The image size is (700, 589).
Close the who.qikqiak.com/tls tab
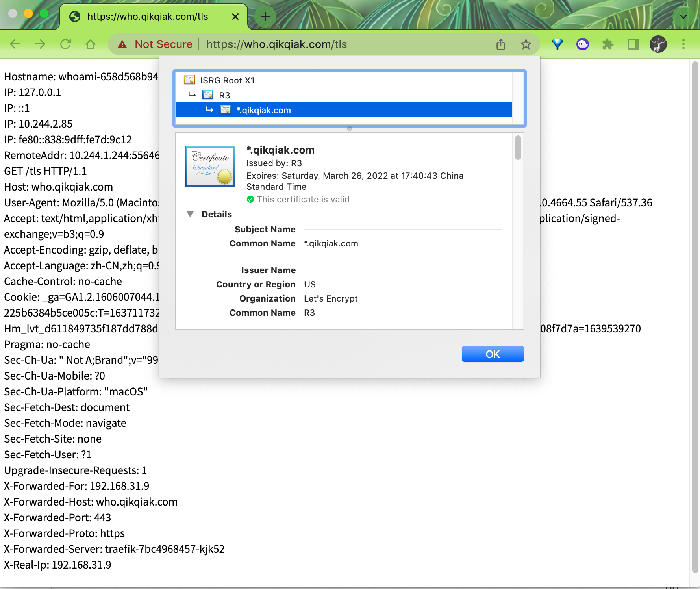[x=235, y=17]
